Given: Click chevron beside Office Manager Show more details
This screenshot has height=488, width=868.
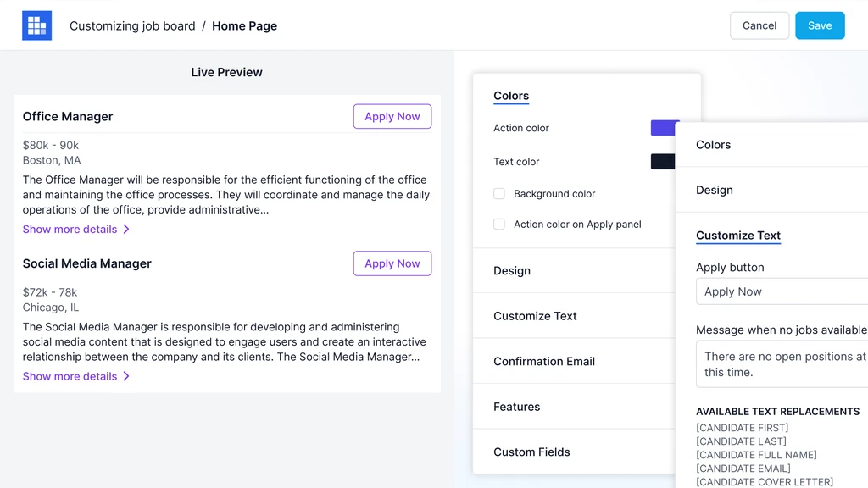Looking at the screenshot, I should [x=126, y=230].
